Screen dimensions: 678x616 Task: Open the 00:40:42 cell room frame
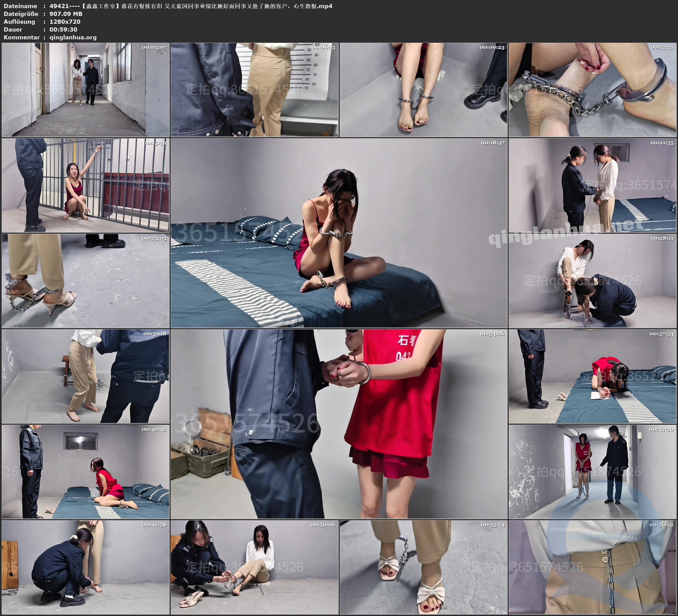[85, 471]
